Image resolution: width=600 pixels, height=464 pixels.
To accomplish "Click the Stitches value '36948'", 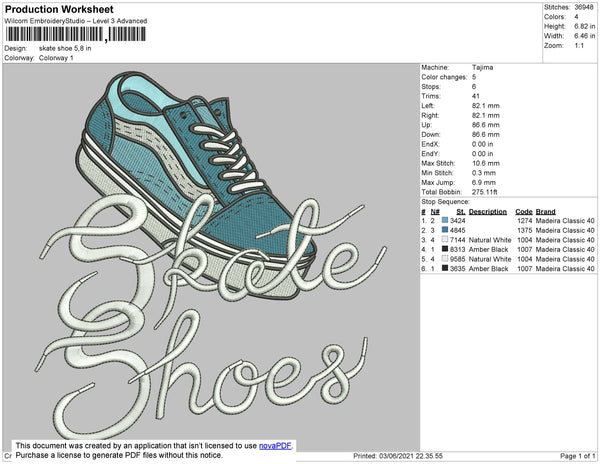I will point(584,7).
